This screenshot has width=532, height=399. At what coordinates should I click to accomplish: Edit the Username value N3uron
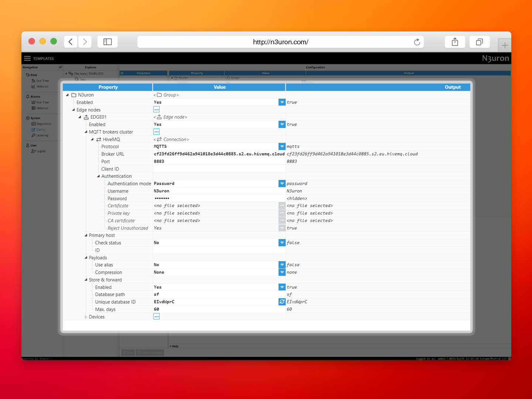(219, 191)
